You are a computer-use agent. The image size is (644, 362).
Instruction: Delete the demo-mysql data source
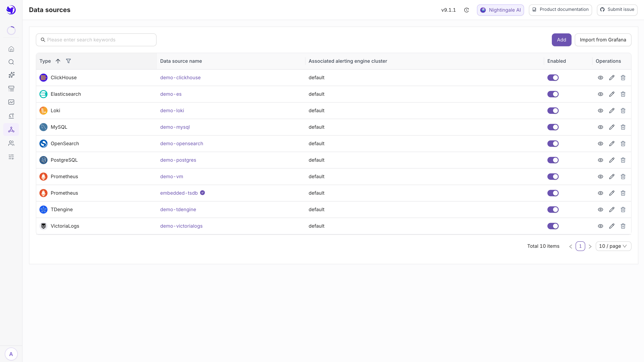(623, 127)
